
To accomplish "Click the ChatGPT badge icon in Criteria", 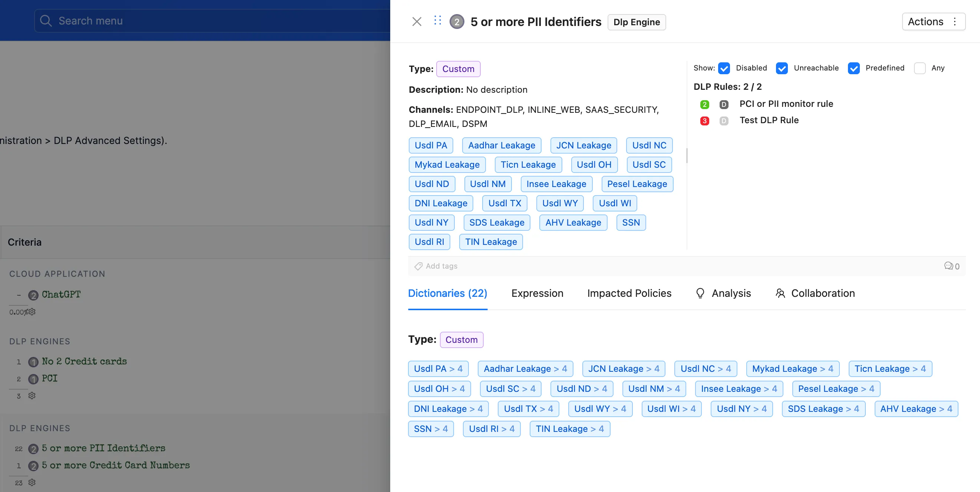I will point(33,295).
